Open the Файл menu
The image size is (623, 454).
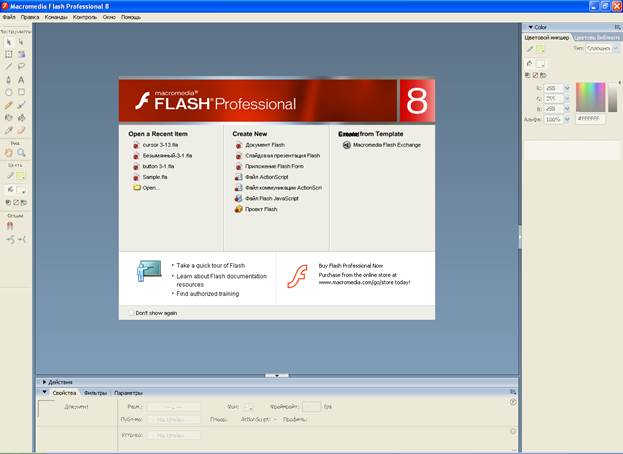coord(9,17)
